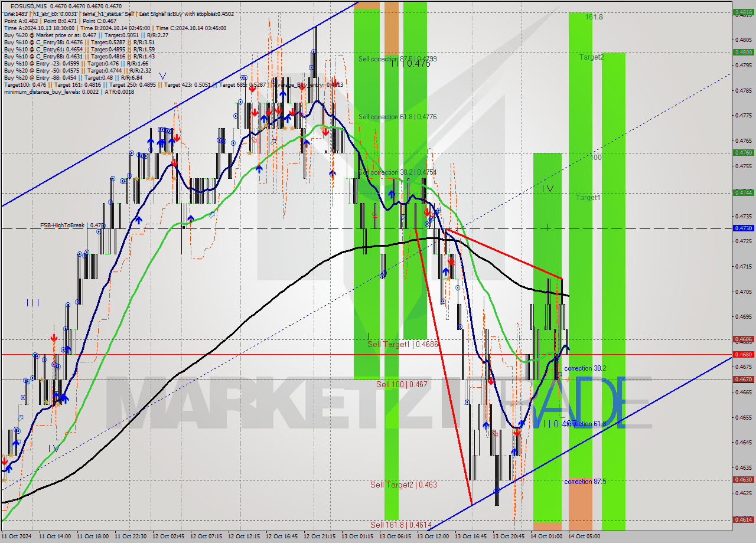Click the 'FSB-HighToBreak | 0.473' level label
Image resolution: width=756 pixels, height=543 pixels.
click(73, 225)
